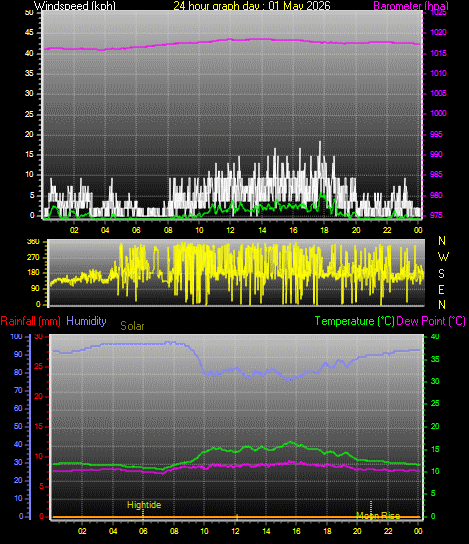
Task: Click the 80 humidity axis value
Action: [x=18, y=373]
